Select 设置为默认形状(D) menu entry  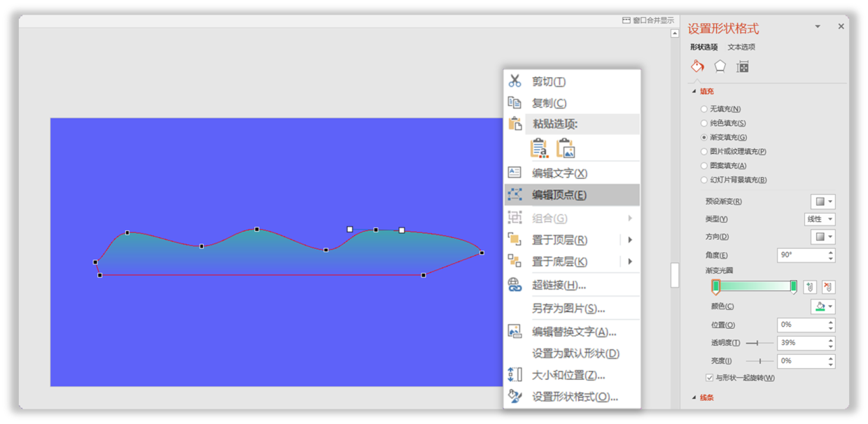coord(572,353)
